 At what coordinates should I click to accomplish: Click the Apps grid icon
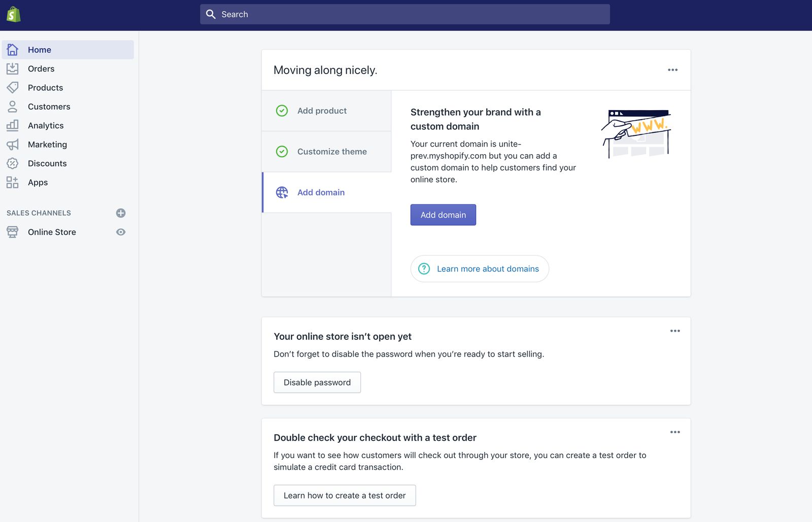(x=13, y=182)
